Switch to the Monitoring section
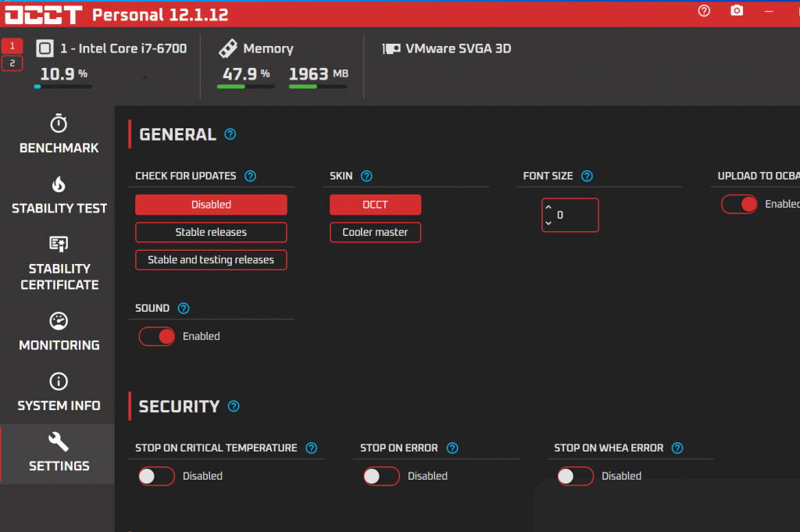This screenshot has width=800, height=532. (x=59, y=332)
